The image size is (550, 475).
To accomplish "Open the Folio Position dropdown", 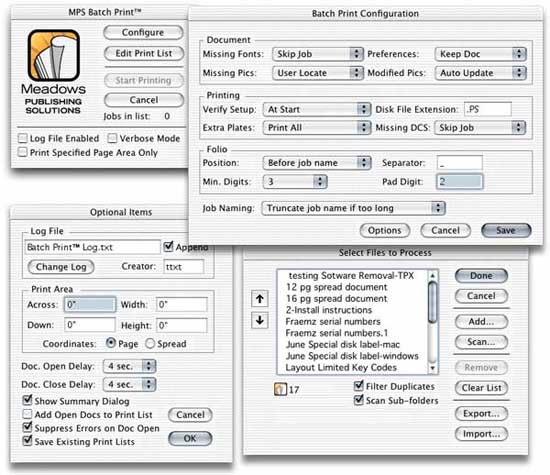I will click(317, 163).
